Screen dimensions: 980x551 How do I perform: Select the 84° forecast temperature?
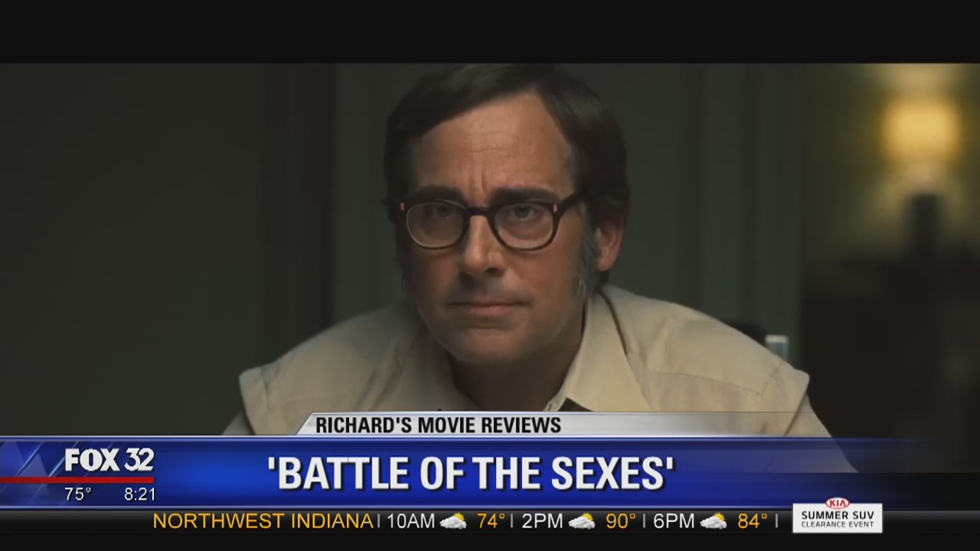[753, 522]
